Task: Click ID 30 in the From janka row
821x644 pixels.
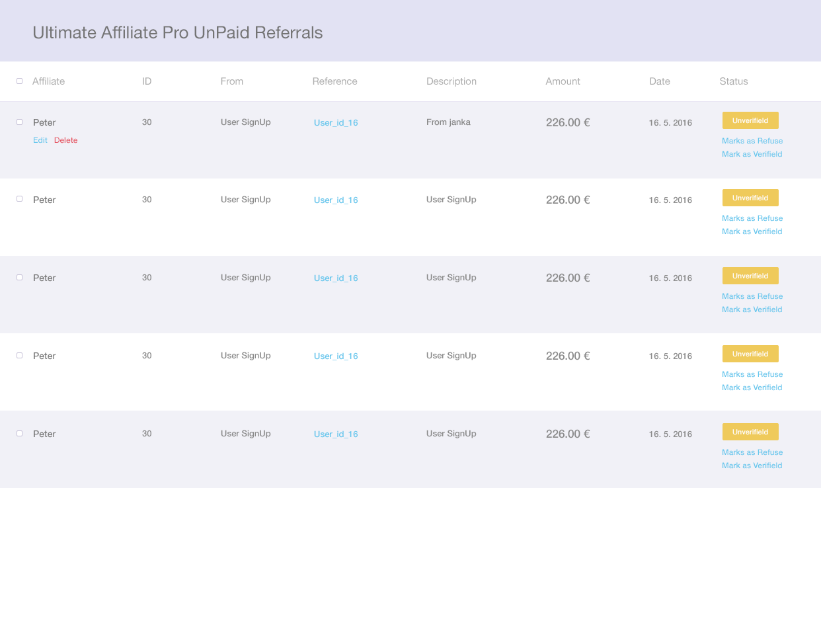Action: pos(147,122)
